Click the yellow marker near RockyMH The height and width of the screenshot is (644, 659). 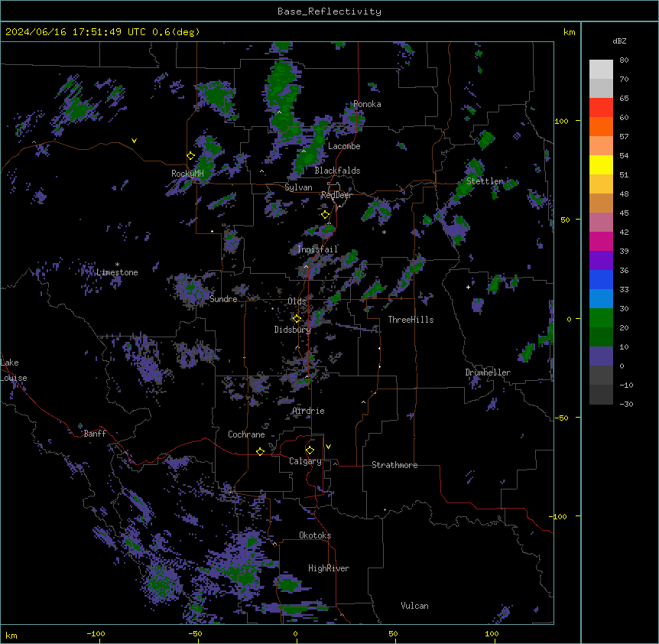(191, 156)
